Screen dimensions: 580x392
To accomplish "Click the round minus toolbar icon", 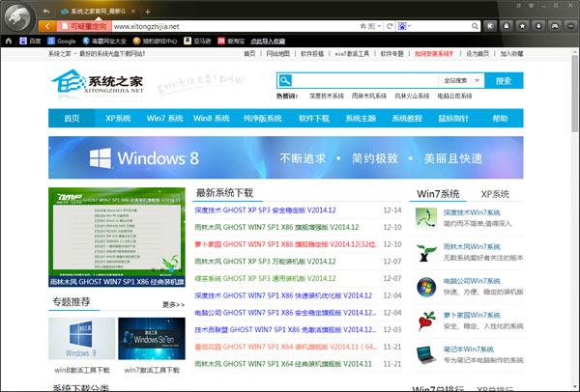I will (571, 26).
